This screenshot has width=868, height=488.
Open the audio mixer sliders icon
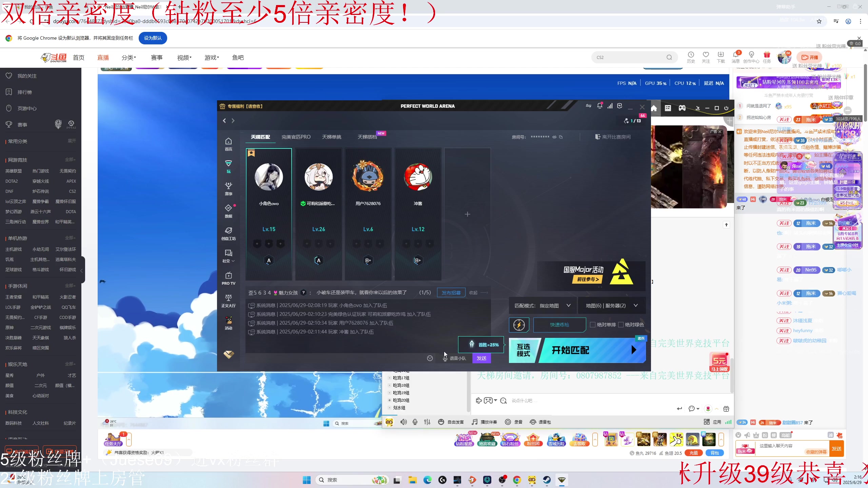[x=427, y=422]
